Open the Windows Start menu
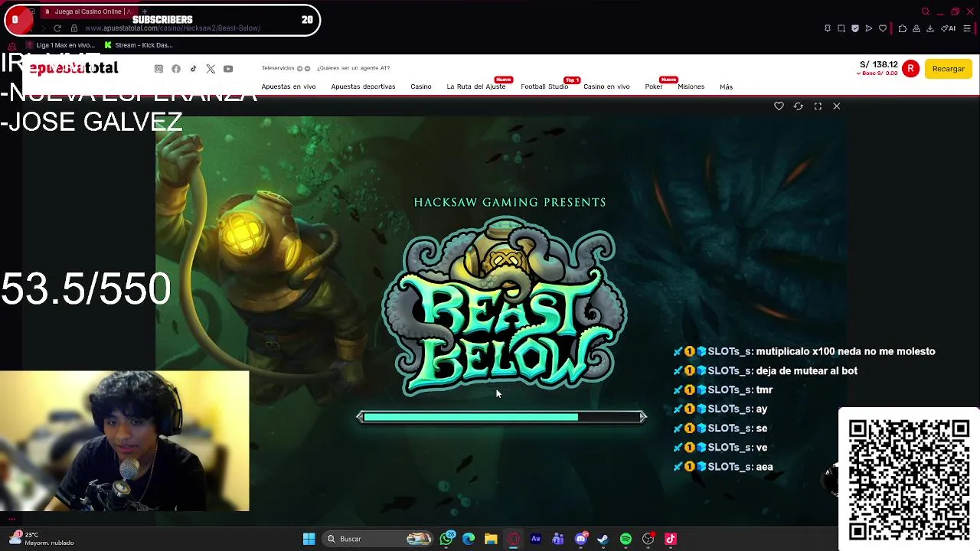980x551 pixels. pyautogui.click(x=309, y=539)
